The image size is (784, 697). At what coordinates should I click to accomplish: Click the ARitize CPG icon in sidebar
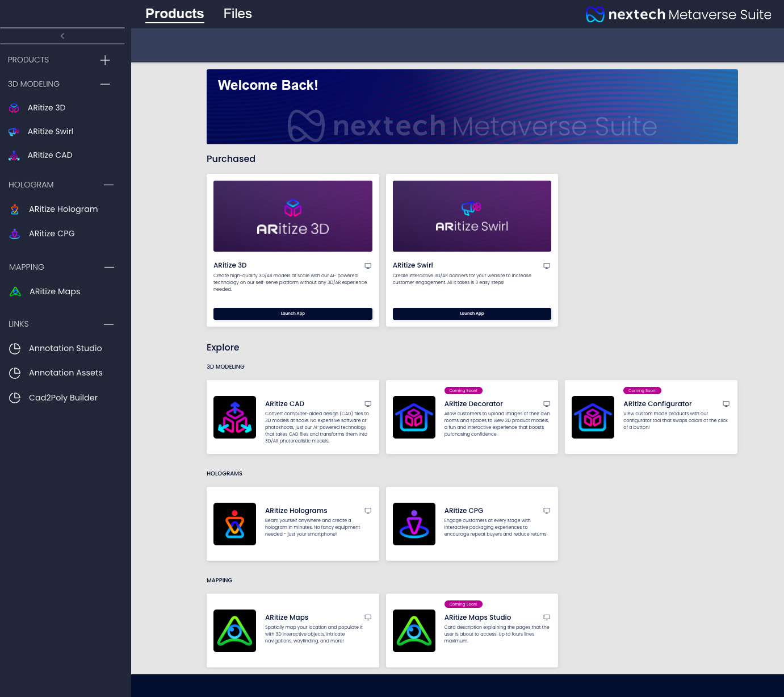tap(15, 233)
